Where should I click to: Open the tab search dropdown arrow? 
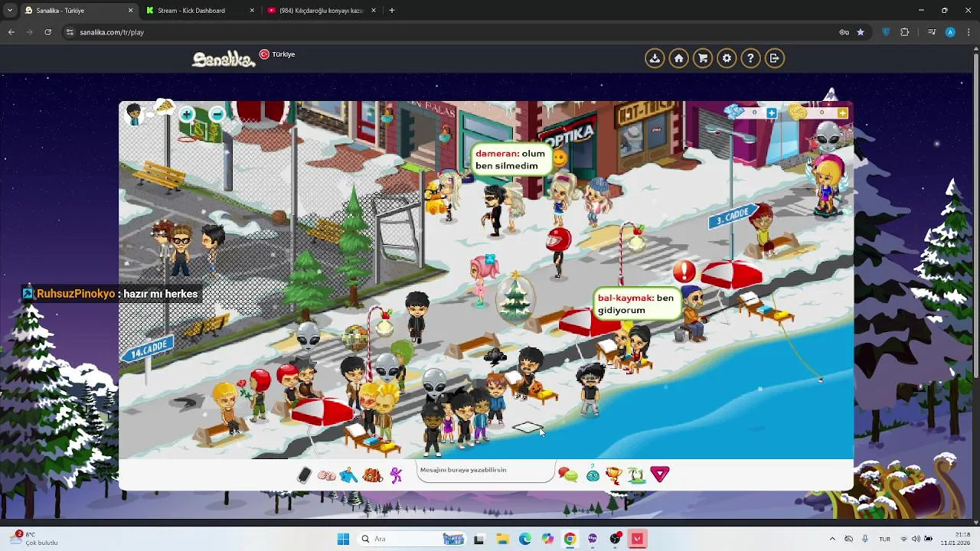(9, 11)
